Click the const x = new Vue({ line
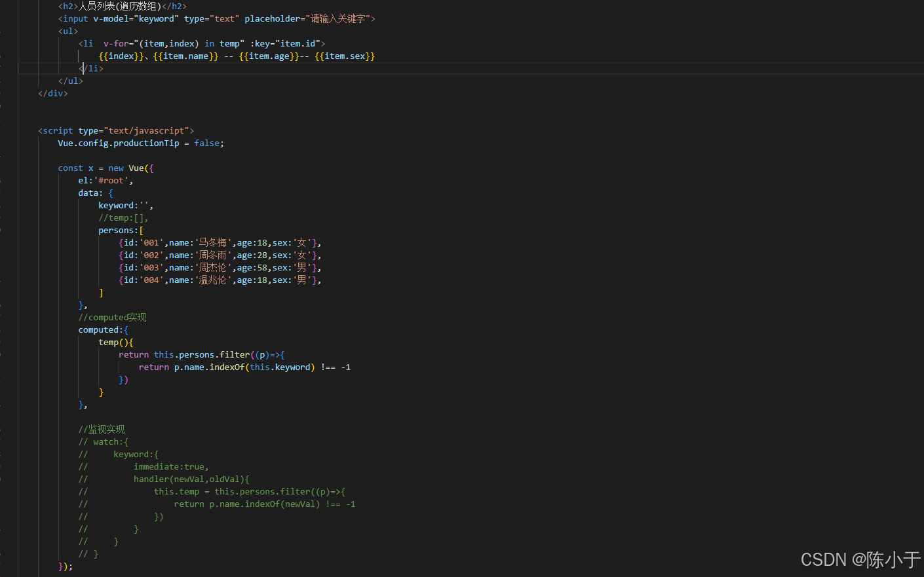Viewport: 924px width, 577px height. pyautogui.click(x=106, y=168)
